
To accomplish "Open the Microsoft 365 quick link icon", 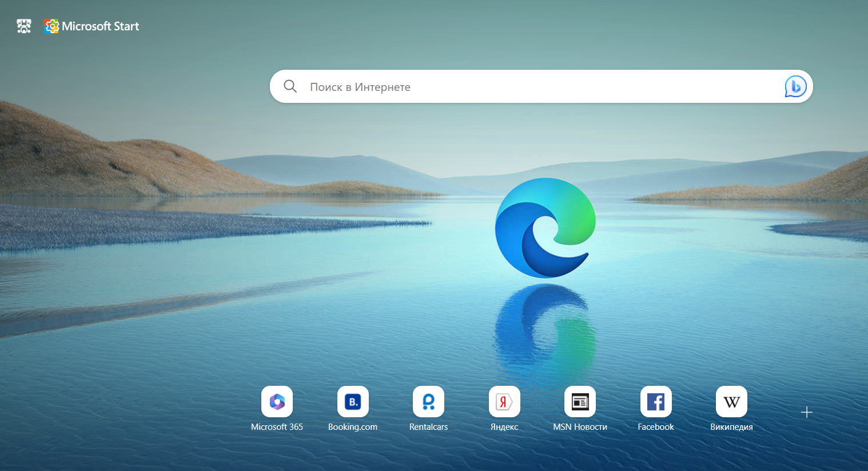I will click(277, 402).
